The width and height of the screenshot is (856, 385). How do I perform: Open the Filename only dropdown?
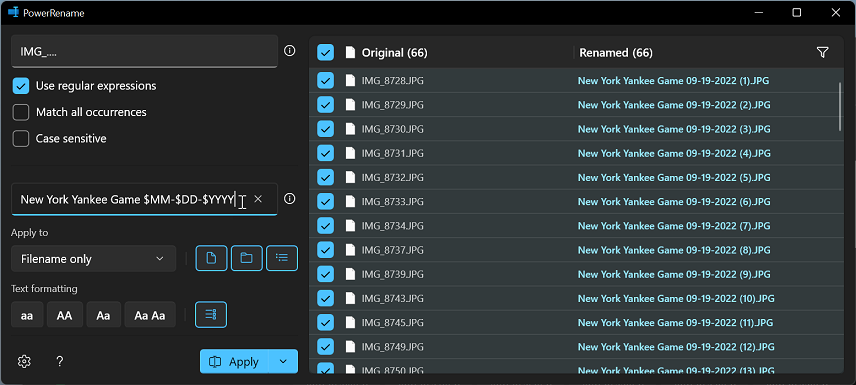coord(93,259)
